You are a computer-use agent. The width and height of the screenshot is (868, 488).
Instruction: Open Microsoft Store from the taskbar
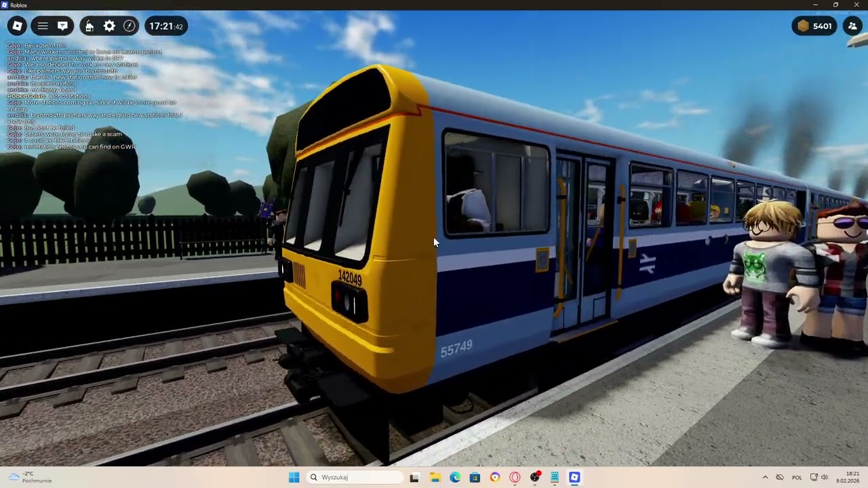click(x=475, y=477)
